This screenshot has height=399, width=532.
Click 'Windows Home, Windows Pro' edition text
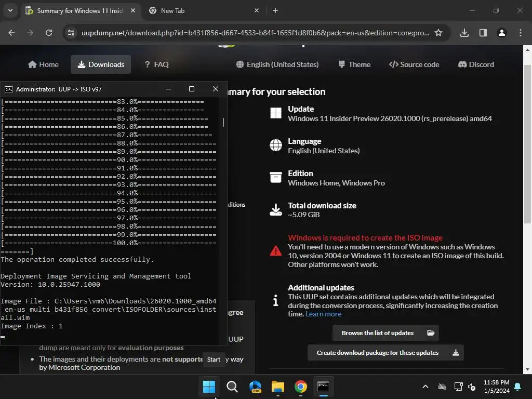336,183
